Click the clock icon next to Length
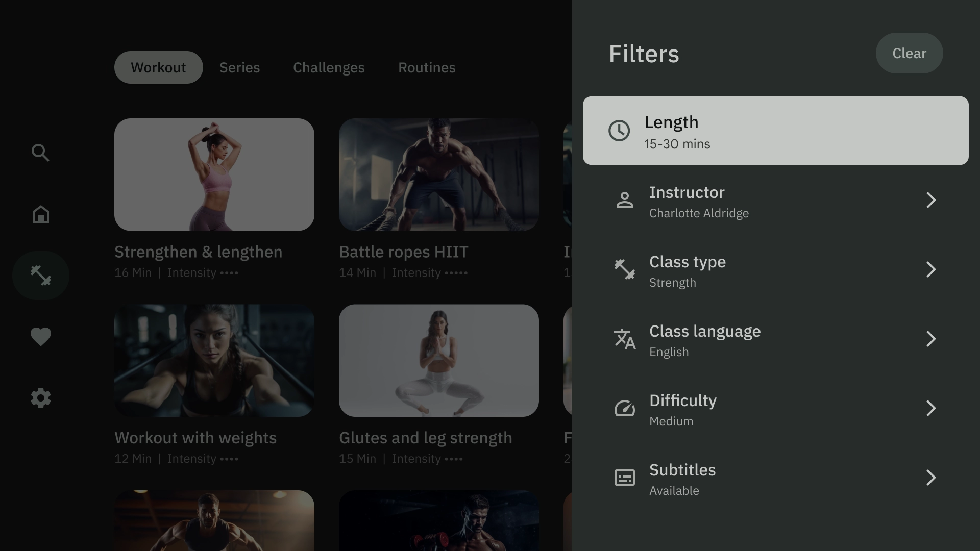980x551 pixels. (619, 131)
